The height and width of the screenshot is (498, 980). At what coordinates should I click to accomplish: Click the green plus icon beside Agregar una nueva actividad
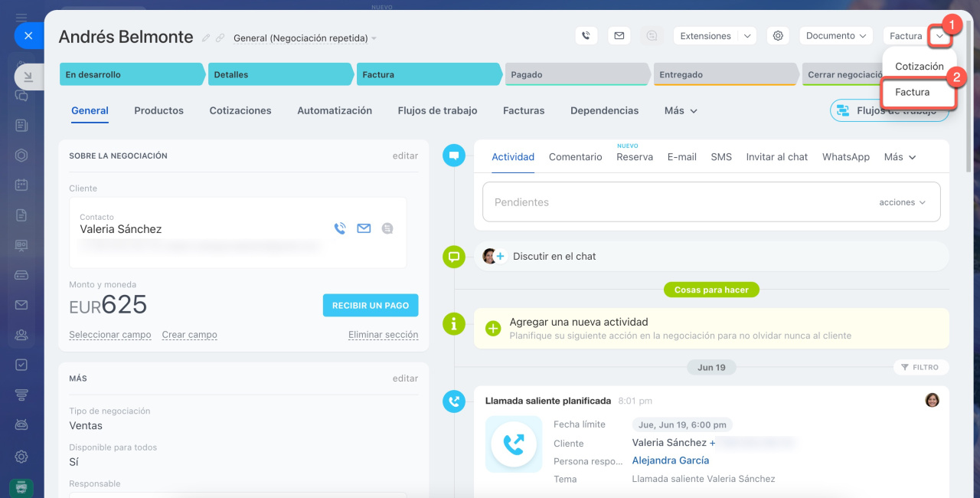[493, 328]
